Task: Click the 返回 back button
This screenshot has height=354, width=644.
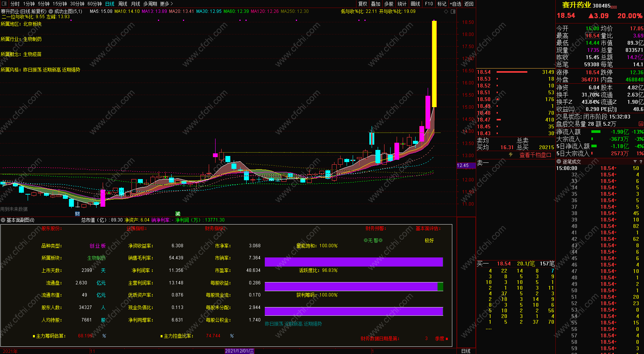Action: (469, 4)
